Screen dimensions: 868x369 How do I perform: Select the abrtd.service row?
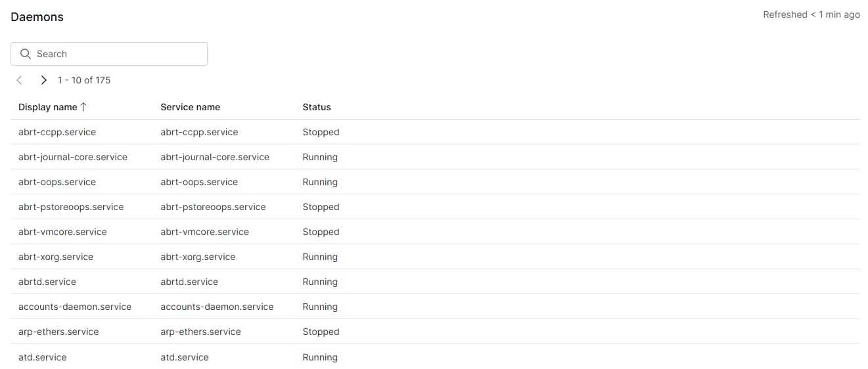tap(47, 282)
